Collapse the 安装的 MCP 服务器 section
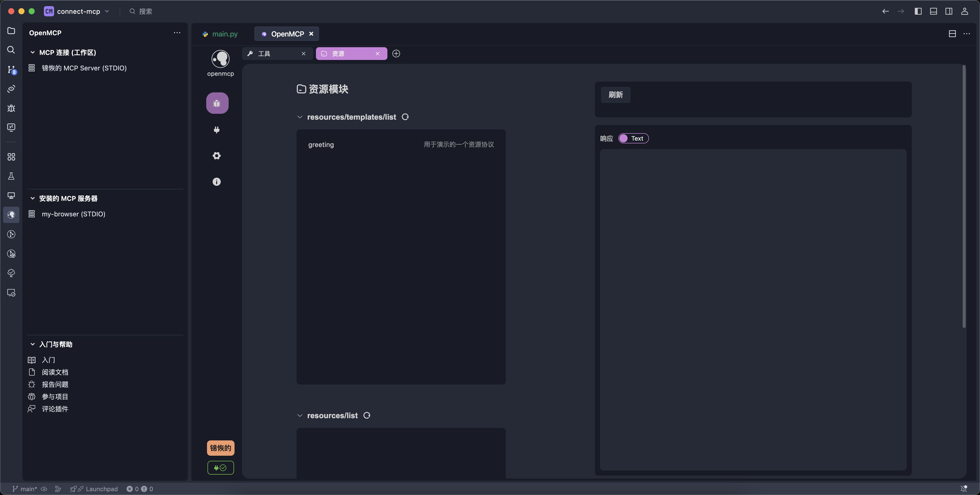The width and height of the screenshot is (980, 495). [x=32, y=198]
